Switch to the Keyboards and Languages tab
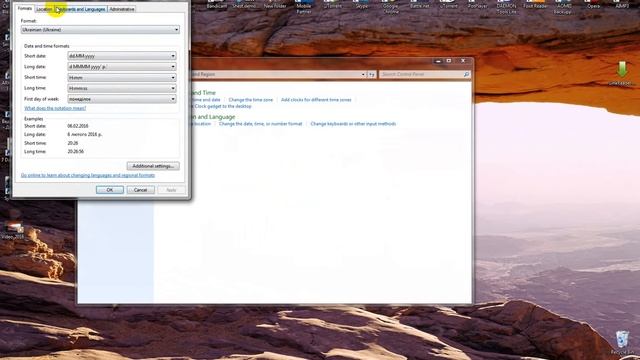Screen dimensions: 640x360 click(x=81, y=9)
